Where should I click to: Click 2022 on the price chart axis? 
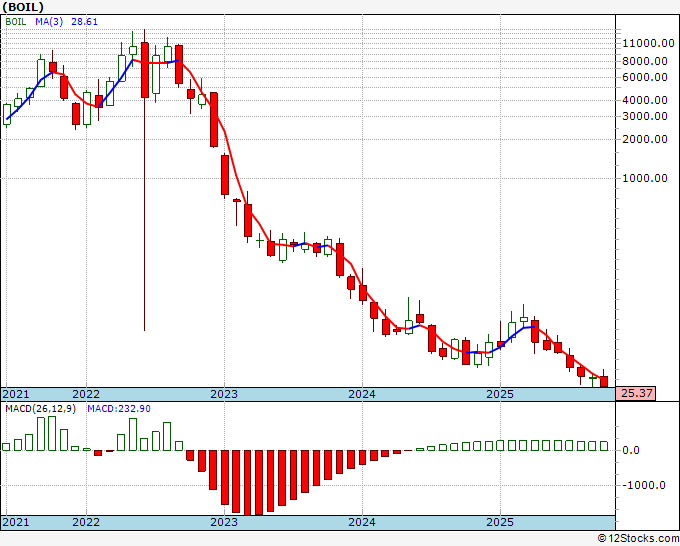point(86,394)
